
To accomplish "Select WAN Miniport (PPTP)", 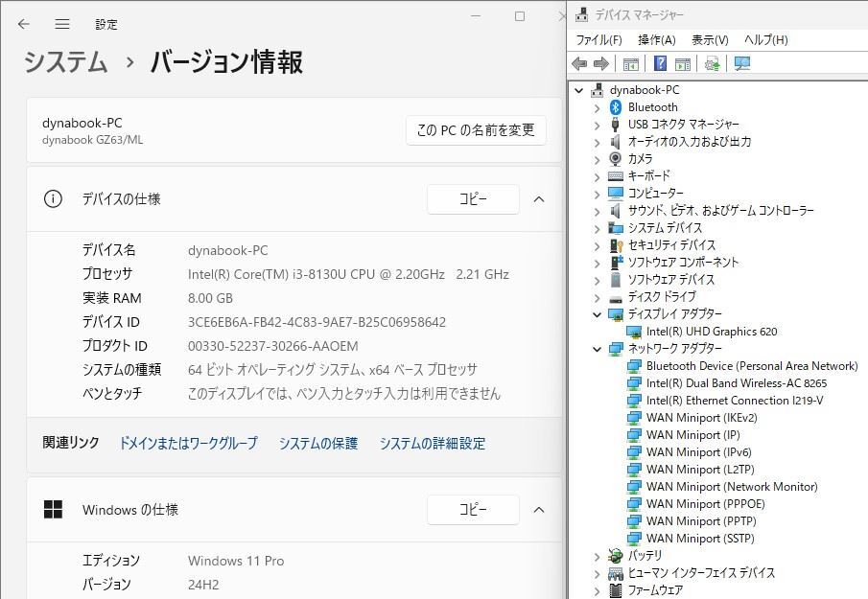I will [701, 520].
